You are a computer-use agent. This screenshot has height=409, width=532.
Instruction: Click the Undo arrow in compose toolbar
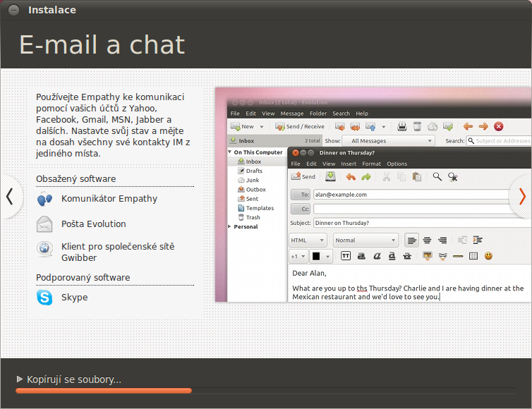pos(351,177)
